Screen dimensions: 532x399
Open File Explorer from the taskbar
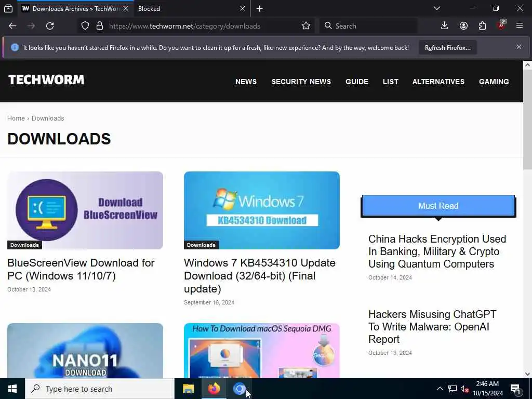click(x=188, y=389)
